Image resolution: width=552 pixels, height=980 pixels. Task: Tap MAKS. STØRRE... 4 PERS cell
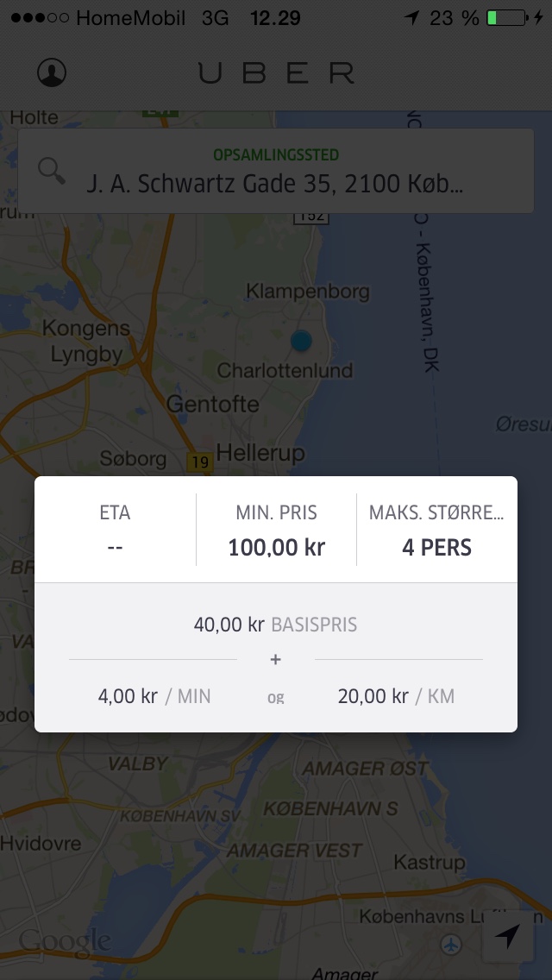(x=437, y=530)
